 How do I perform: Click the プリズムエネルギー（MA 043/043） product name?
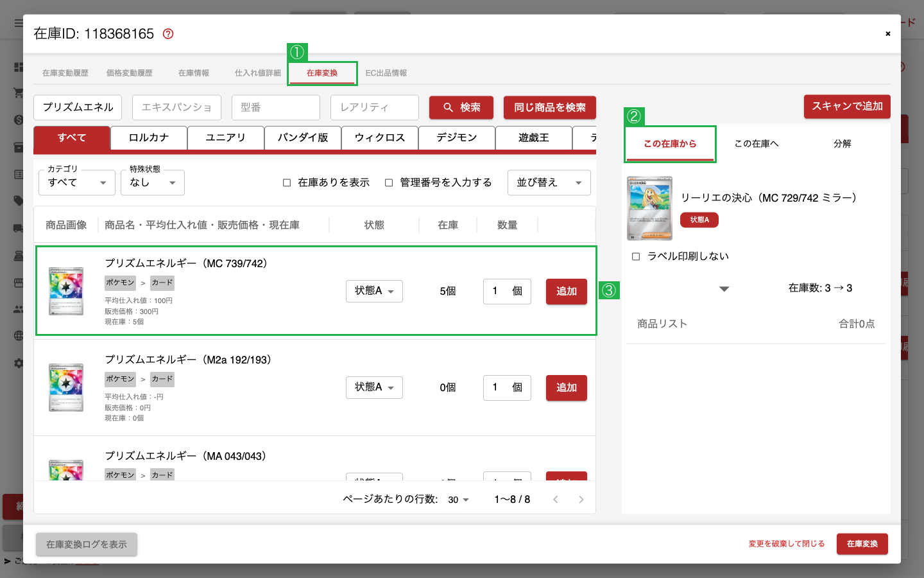pyautogui.click(x=185, y=456)
